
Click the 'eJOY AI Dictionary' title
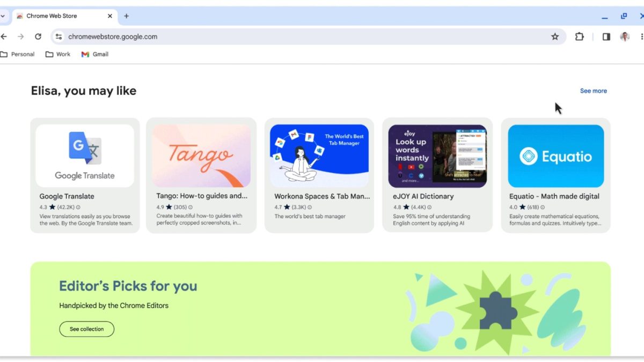coord(423,196)
